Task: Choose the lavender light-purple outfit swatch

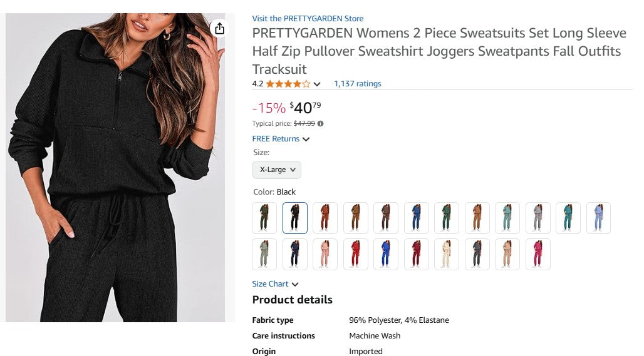Action: pyautogui.click(x=599, y=218)
